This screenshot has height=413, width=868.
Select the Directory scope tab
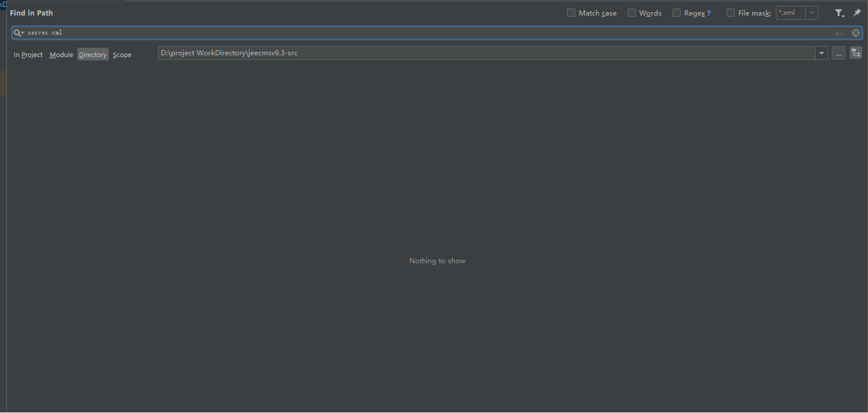(93, 55)
